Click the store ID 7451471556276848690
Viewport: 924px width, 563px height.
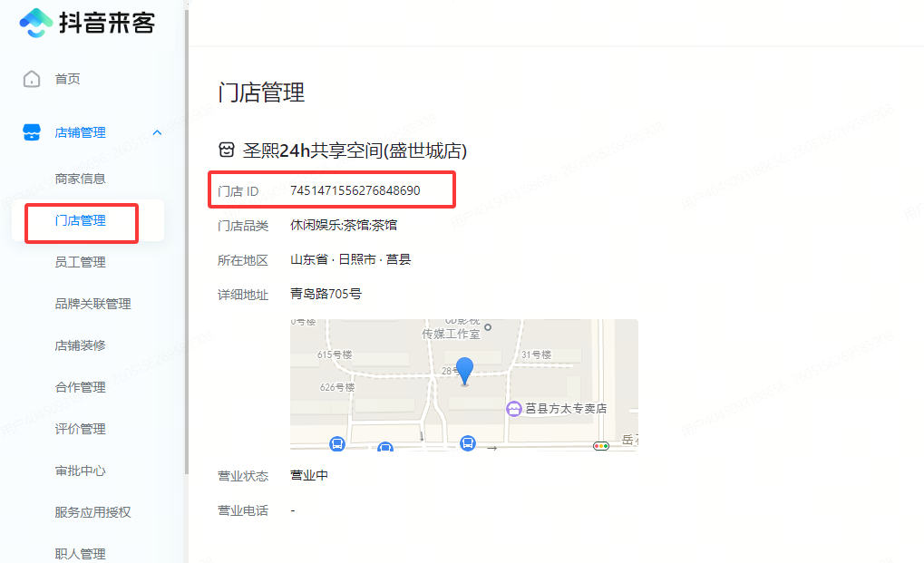(x=355, y=190)
